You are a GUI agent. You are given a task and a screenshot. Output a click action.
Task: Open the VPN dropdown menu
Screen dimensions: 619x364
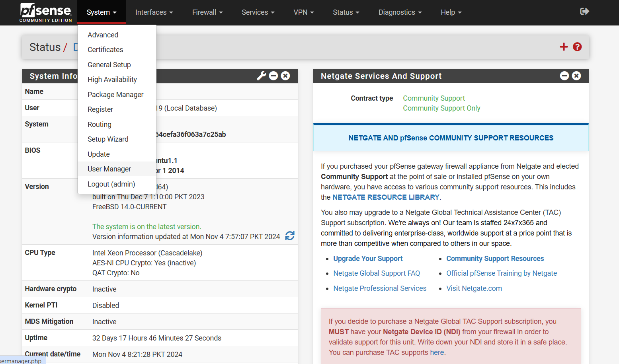point(303,12)
